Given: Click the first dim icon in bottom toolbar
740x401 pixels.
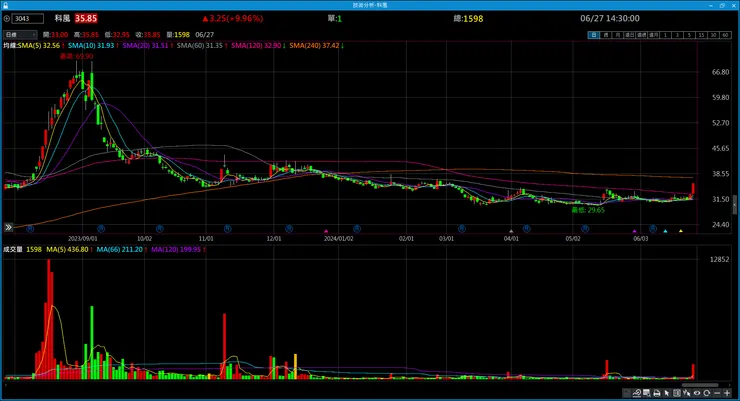Looking at the screenshot, I should [x=627, y=393].
